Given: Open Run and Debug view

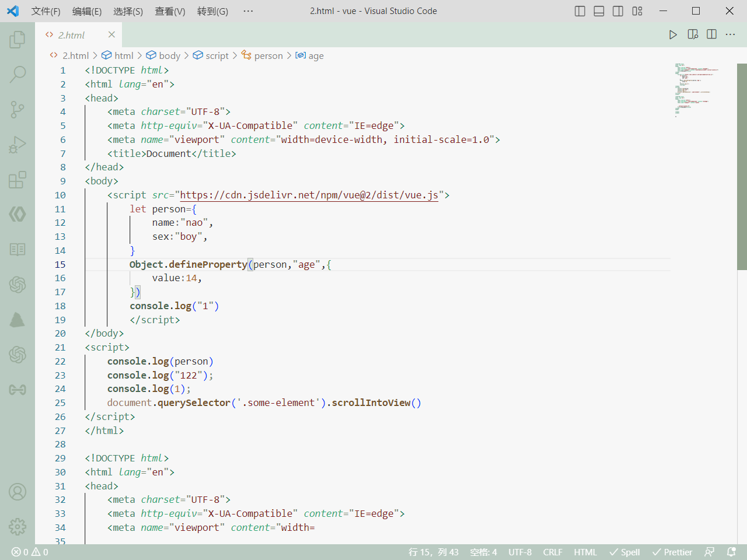Looking at the screenshot, I should 18,144.
